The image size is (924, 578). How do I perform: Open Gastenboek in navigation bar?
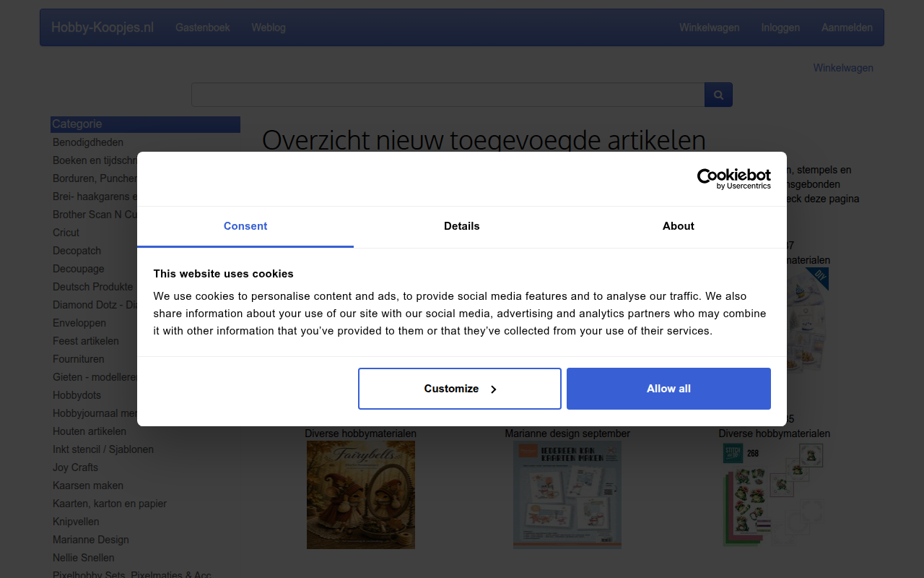[203, 27]
